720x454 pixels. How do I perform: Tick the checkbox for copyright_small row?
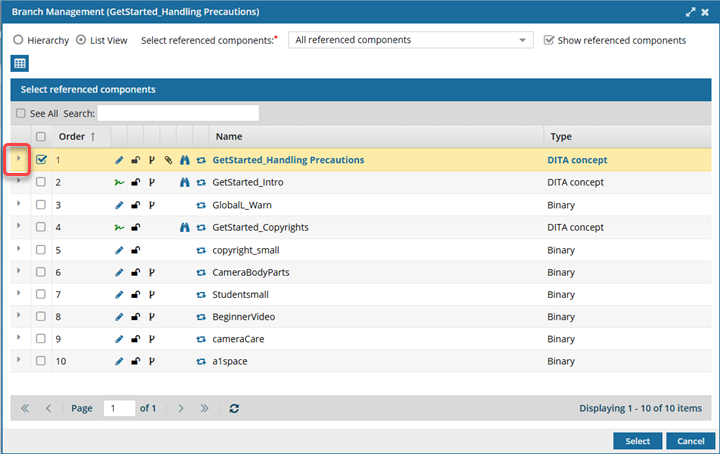tap(41, 250)
